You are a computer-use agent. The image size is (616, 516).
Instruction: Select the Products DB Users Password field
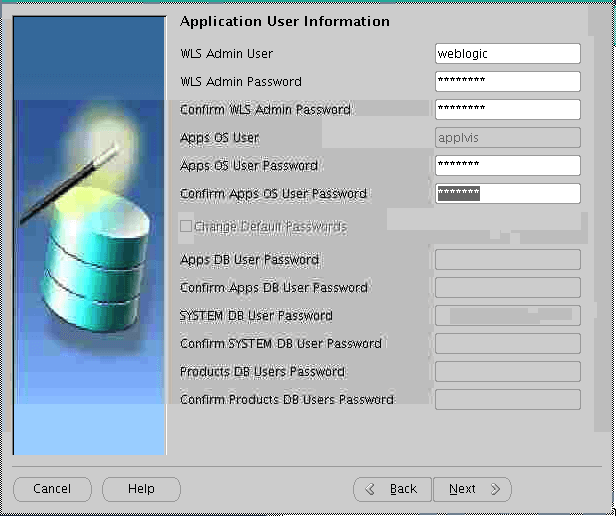[x=507, y=372]
